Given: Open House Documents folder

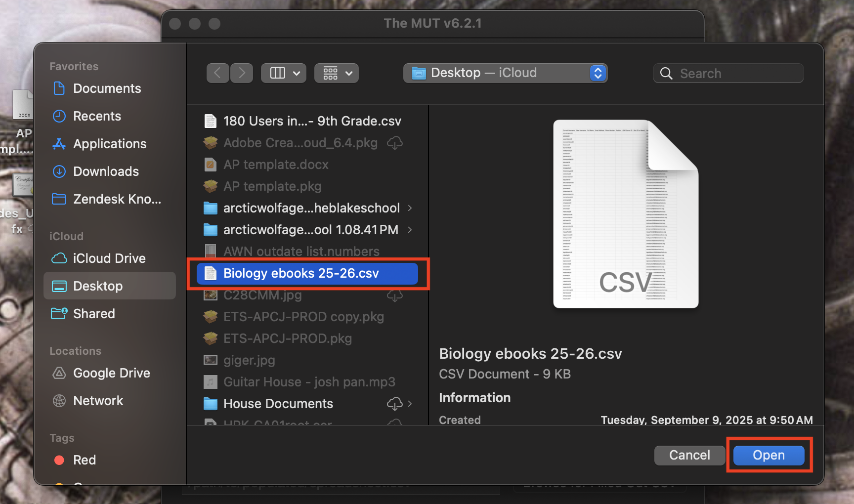Looking at the screenshot, I should tap(307, 404).
